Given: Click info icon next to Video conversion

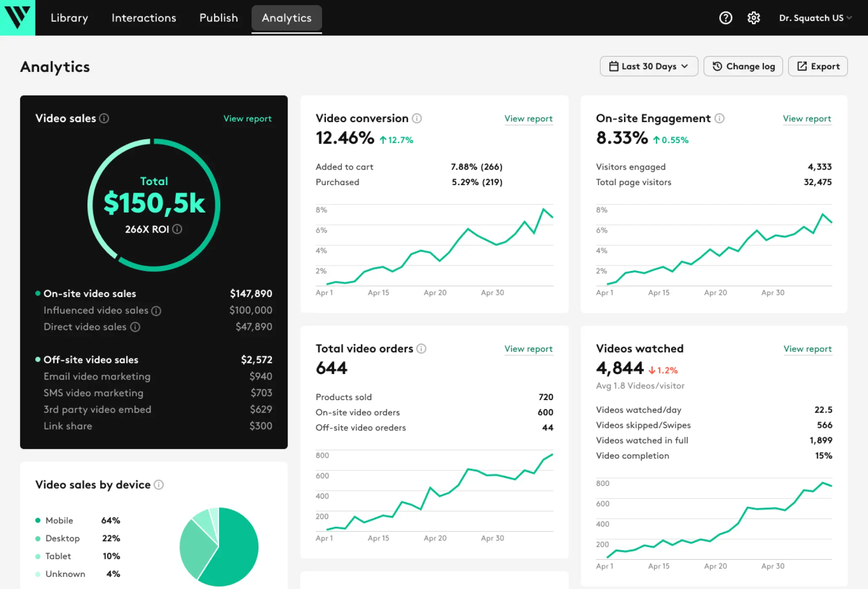Looking at the screenshot, I should coord(417,119).
